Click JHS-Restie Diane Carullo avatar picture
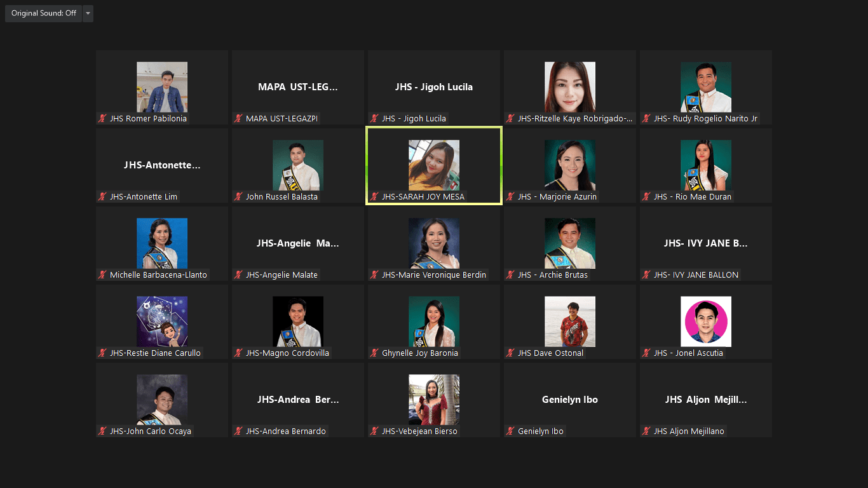The height and width of the screenshot is (488, 868). (161, 322)
